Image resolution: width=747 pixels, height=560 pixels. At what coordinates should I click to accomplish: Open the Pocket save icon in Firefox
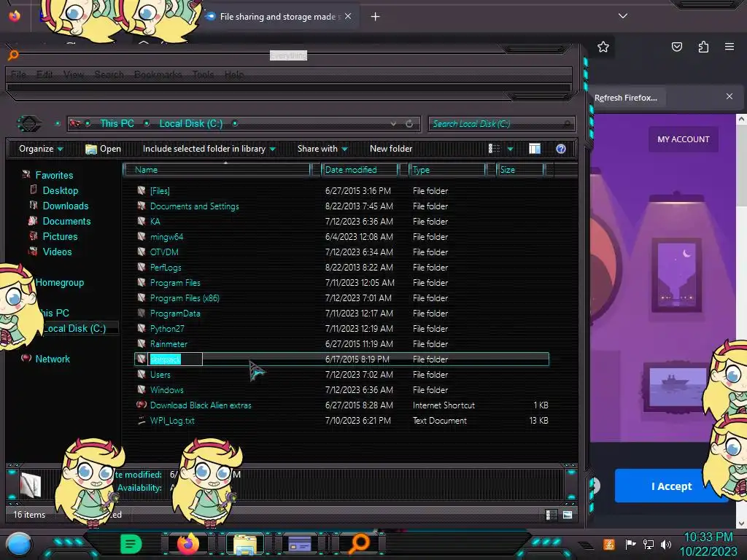(x=676, y=47)
